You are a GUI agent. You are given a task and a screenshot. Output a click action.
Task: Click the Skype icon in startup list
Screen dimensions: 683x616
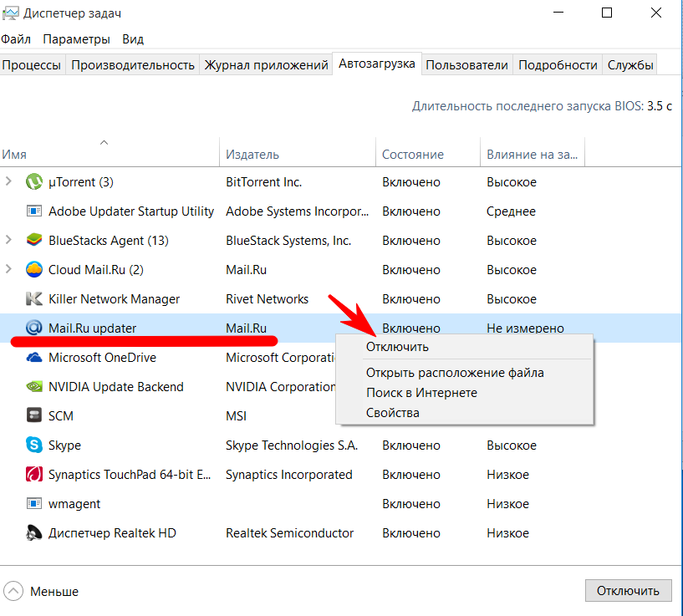click(34, 445)
